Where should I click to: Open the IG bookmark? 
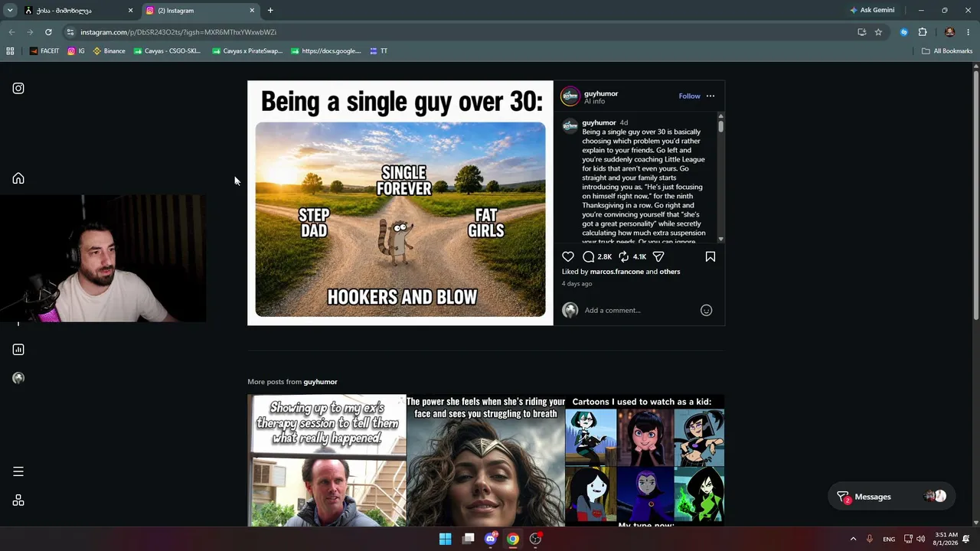click(x=76, y=51)
